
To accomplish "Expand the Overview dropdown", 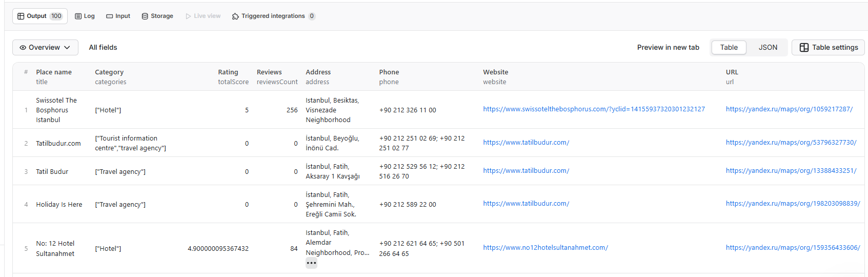I will 45,47.
